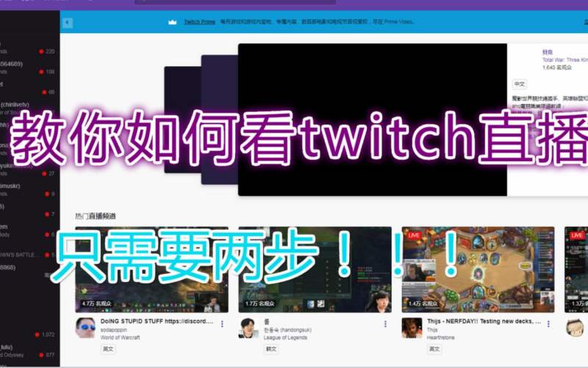Open the DoING STUPID STUFF stream title

coord(157,322)
